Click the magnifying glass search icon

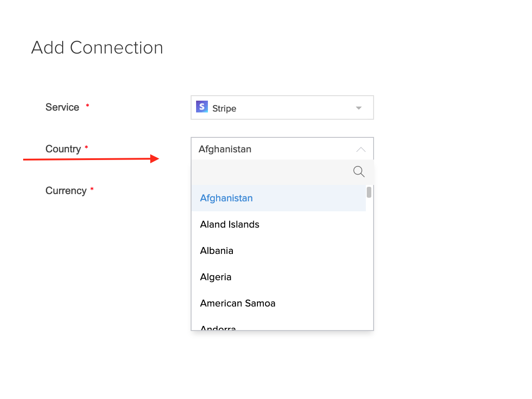[x=359, y=171]
